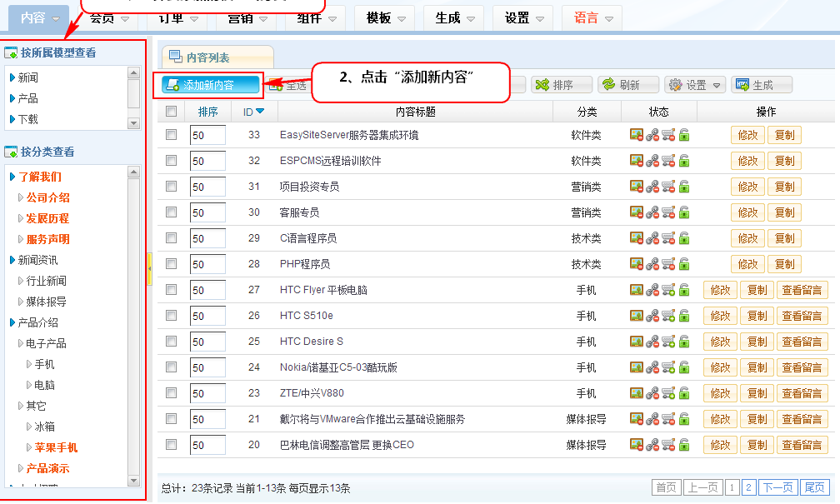
Task: Tick the checkbox for ID 33 row
Action: point(171,135)
